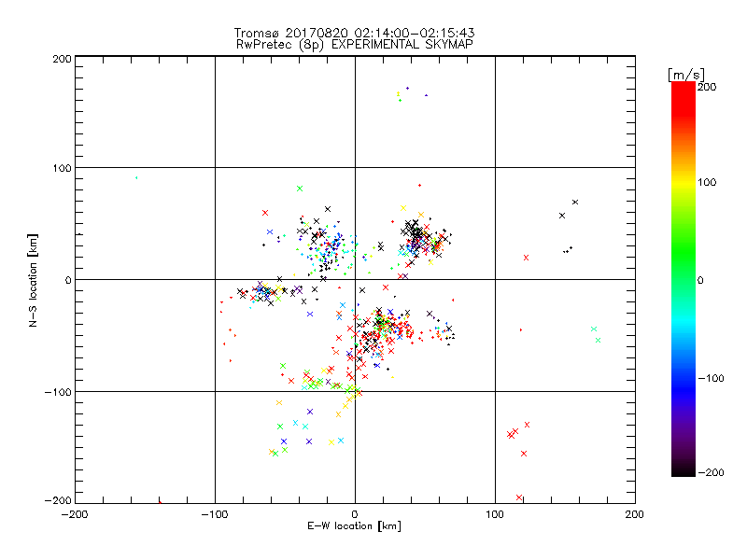
Task: Click the y-axis tick label '−100'
Action: (58, 392)
